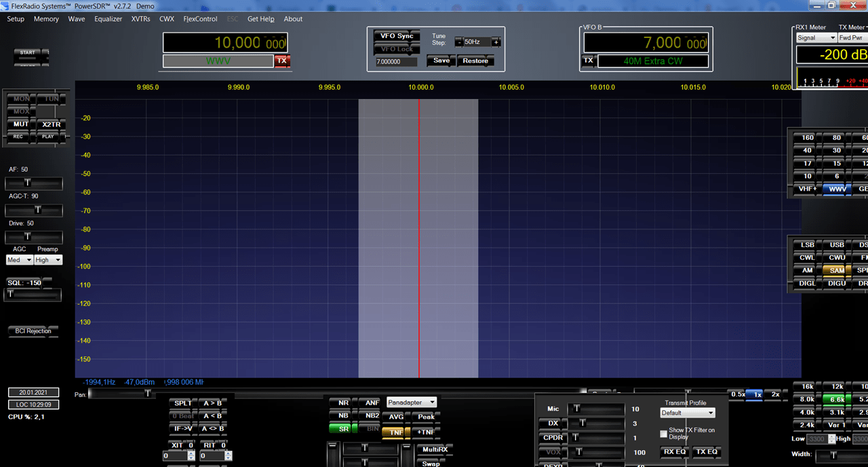Select the WWV band button

click(x=837, y=189)
